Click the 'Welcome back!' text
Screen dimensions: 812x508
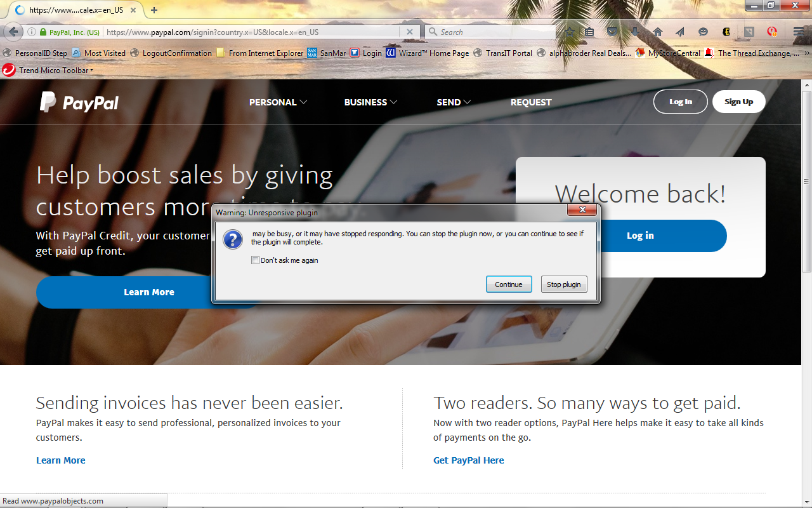640,194
